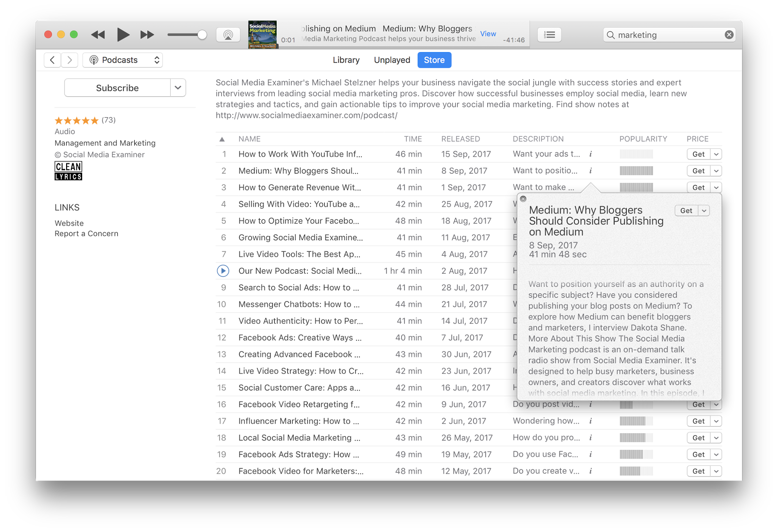Open dropdown for Facebook Ads Strategy Get

[x=716, y=454]
